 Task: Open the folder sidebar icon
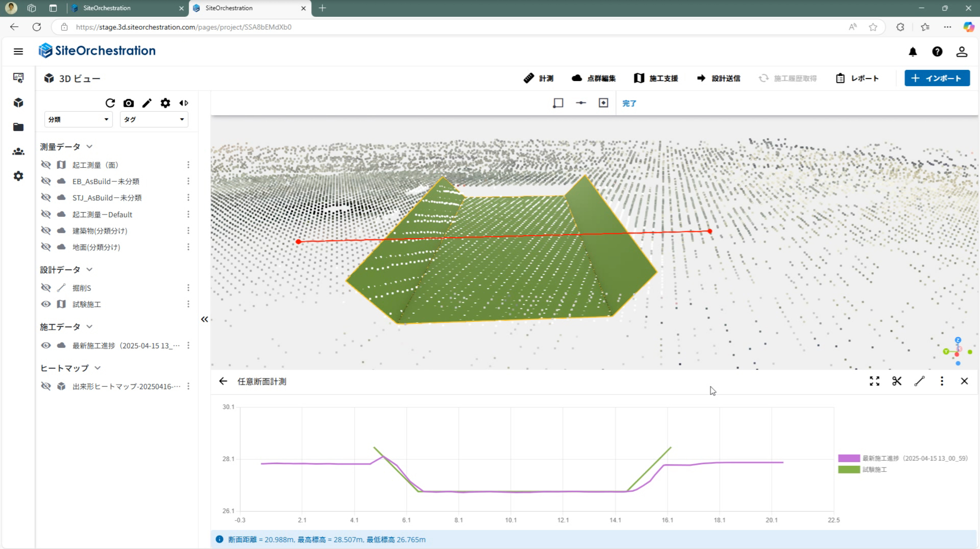point(18,127)
